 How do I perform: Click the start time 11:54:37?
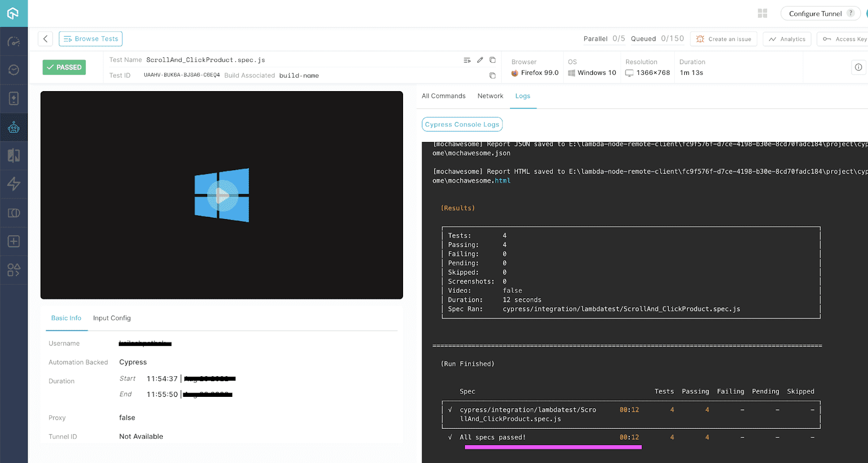pyautogui.click(x=162, y=379)
